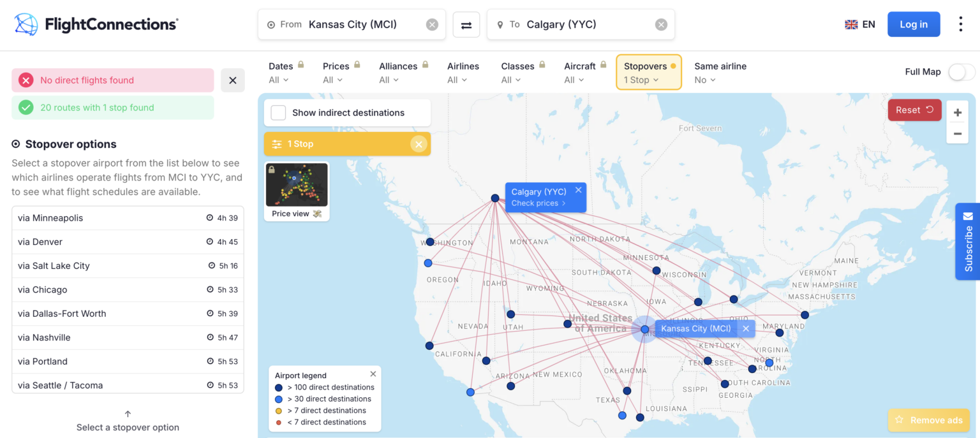Open the EN language selector
The image size is (980, 438).
point(859,24)
